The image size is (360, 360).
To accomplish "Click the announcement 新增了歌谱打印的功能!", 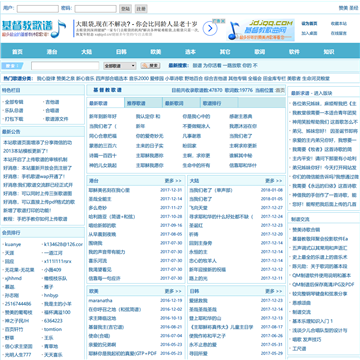I will pos(27,210).
